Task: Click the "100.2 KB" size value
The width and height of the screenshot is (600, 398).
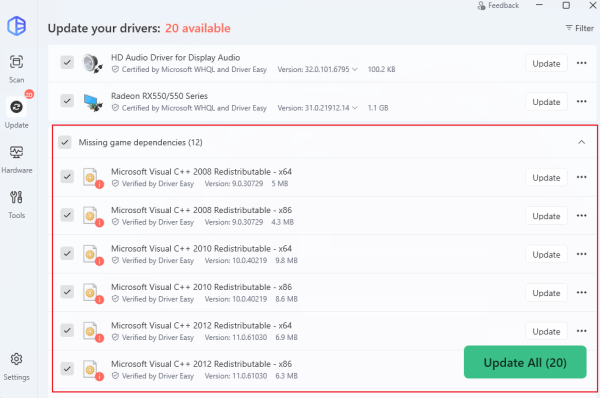Action: click(x=382, y=69)
